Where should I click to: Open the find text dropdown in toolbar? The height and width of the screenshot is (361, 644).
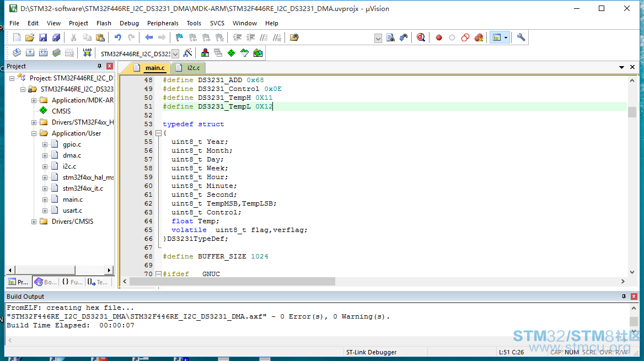(378, 38)
